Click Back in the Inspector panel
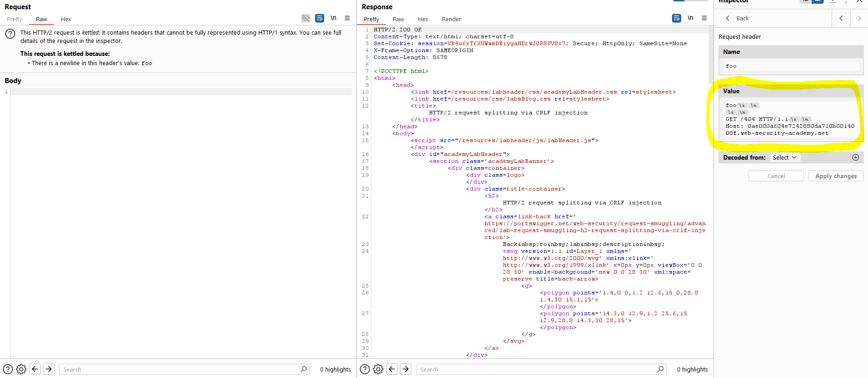The image size is (868, 378). tap(737, 18)
